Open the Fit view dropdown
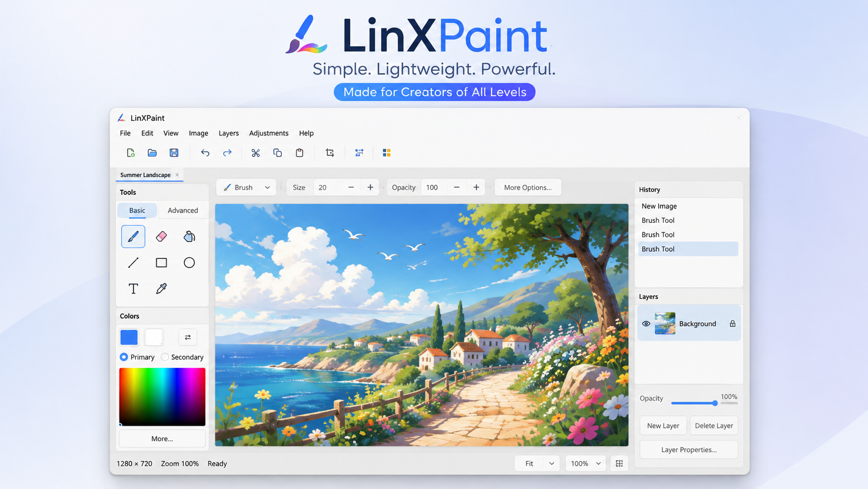The height and width of the screenshot is (489, 868). click(538, 464)
